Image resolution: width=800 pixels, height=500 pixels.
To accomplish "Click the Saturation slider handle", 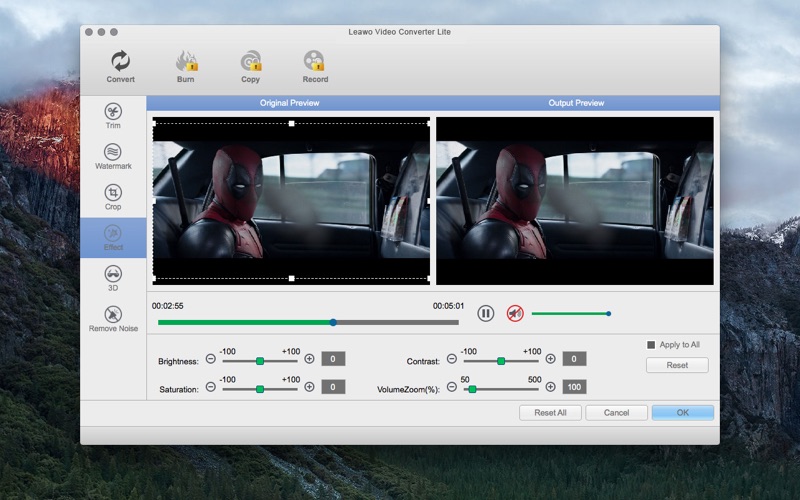I will pos(260,389).
